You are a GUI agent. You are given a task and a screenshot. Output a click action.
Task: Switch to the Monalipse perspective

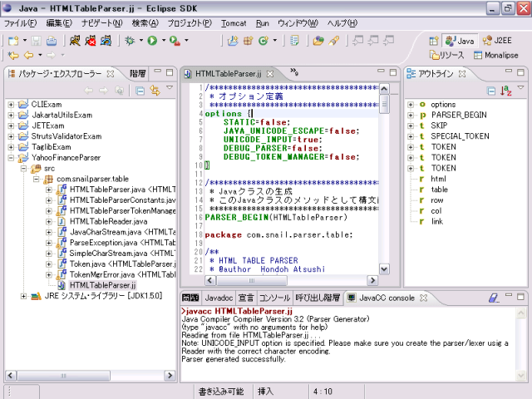point(500,55)
